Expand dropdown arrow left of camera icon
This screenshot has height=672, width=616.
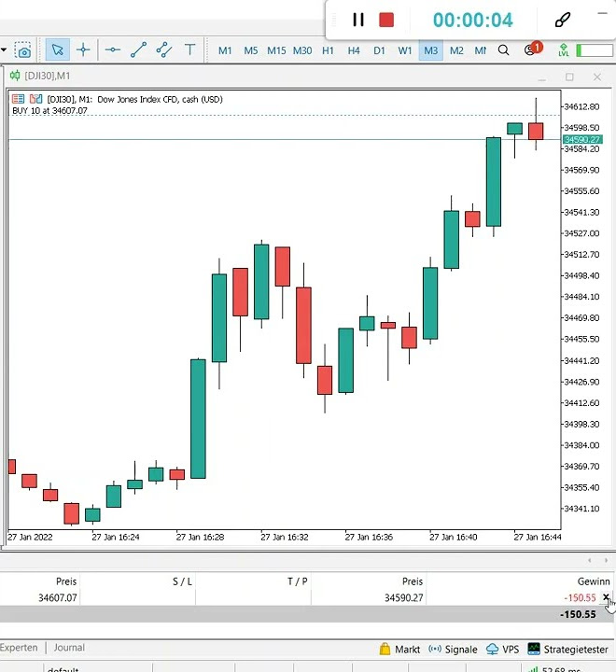point(5,50)
